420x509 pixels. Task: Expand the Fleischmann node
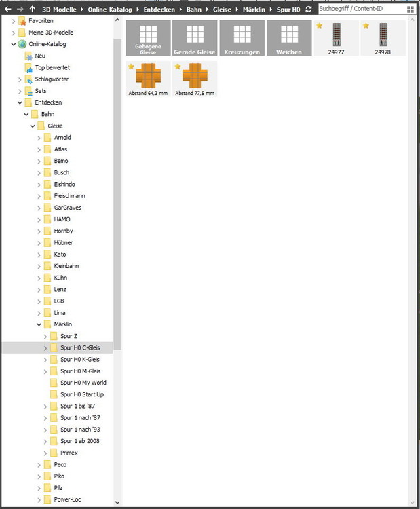coord(39,196)
